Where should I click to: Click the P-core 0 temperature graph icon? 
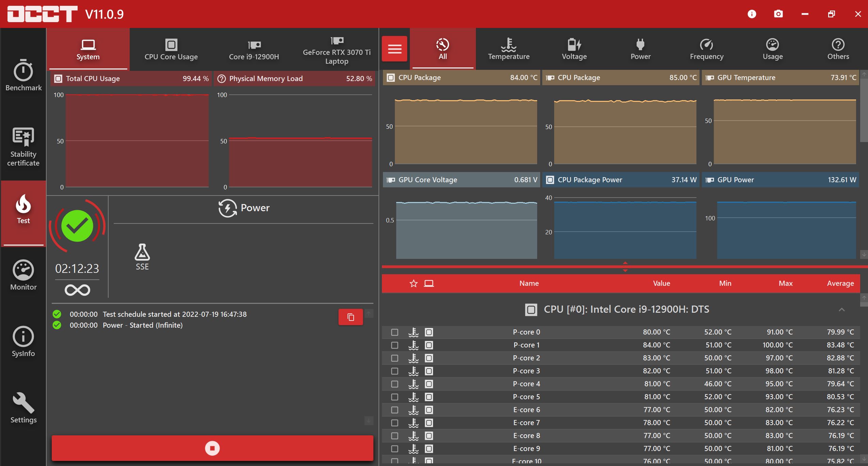414,332
